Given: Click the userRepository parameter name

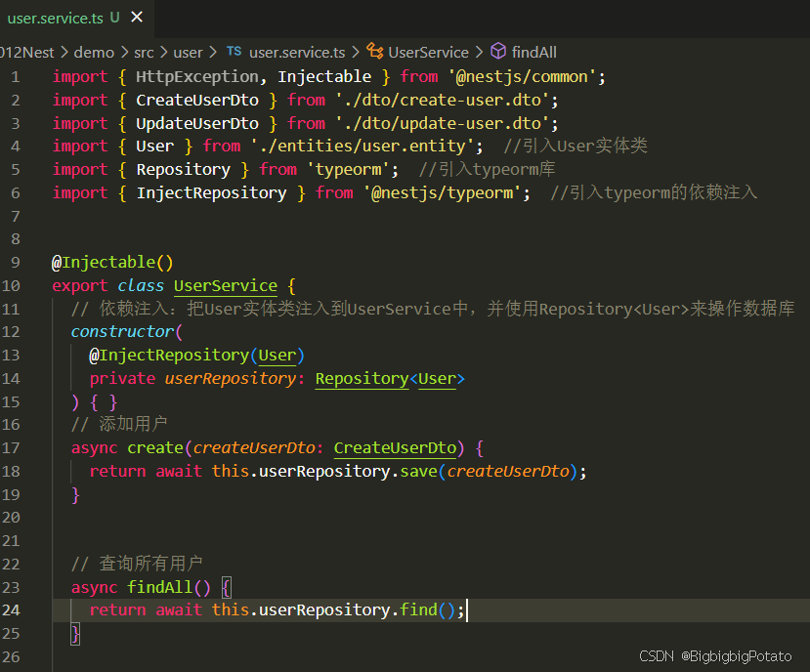Looking at the screenshot, I should click(231, 379).
